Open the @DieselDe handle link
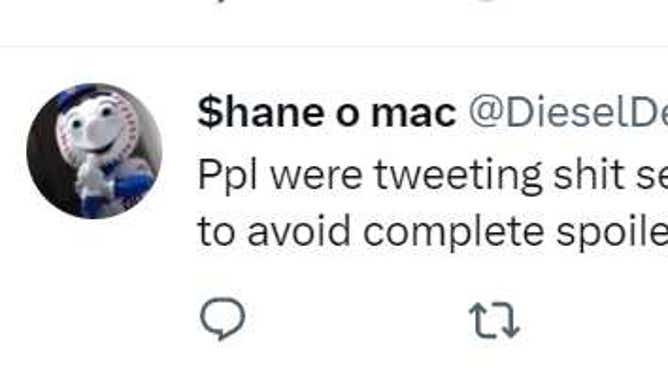668x376 pixels. tap(568, 113)
